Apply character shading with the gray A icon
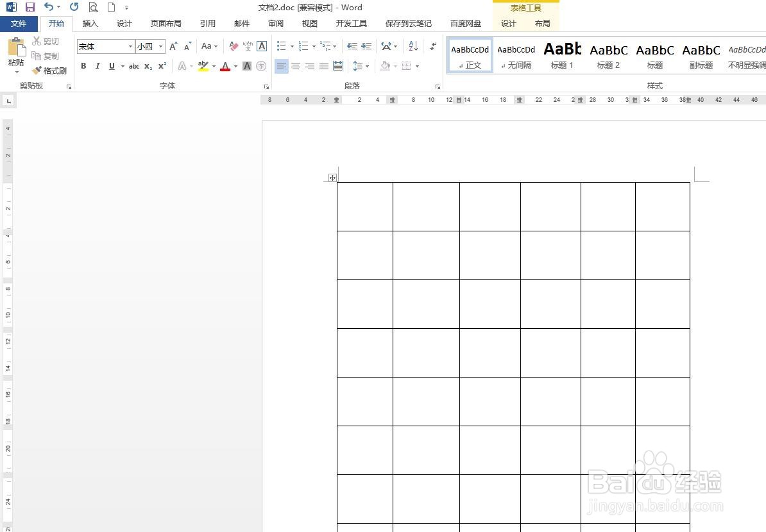 pyautogui.click(x=247, y=66)
